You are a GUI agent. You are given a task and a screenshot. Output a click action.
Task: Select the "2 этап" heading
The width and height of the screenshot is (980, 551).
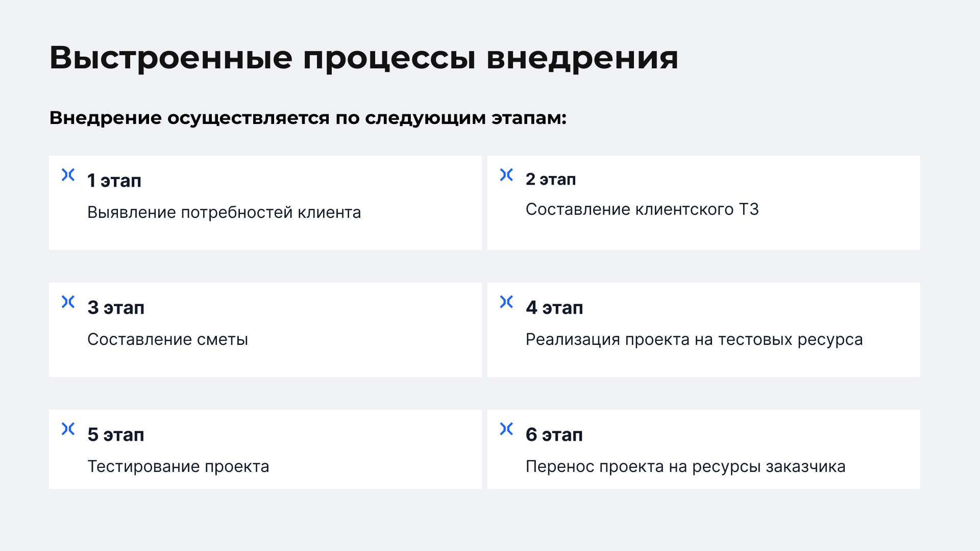(551, 180)
